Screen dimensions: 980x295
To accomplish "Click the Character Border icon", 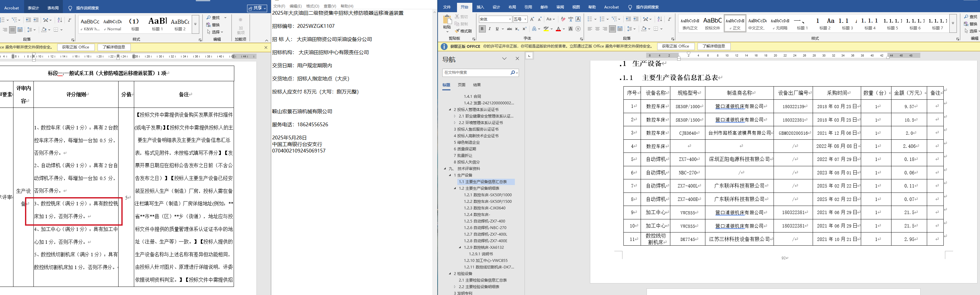I will pos(578,19).
